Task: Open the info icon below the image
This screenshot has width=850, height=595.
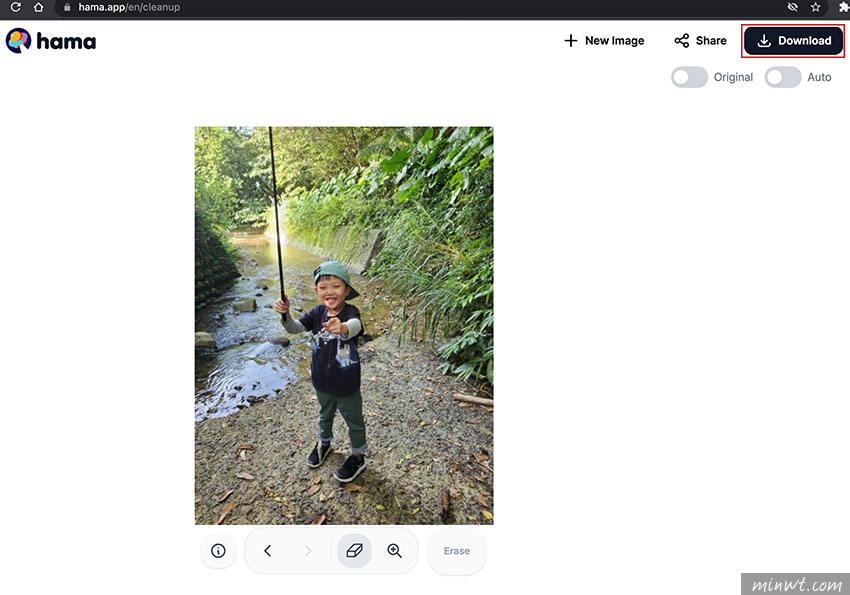Action: point(218,551)
